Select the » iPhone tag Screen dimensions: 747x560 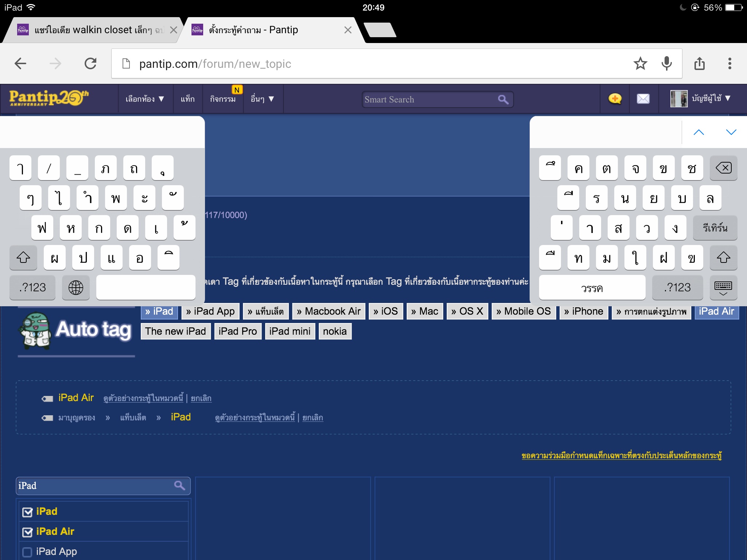point(584,311)
